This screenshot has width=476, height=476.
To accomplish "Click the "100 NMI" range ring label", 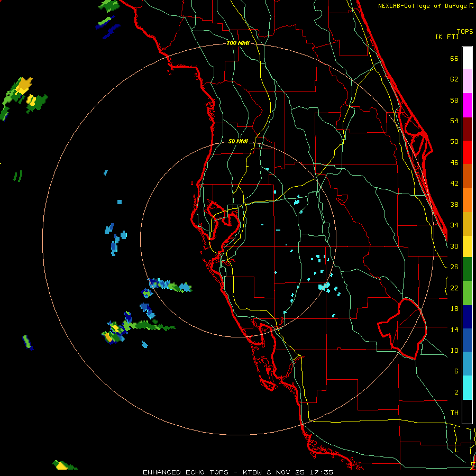I will click(238, 43).
